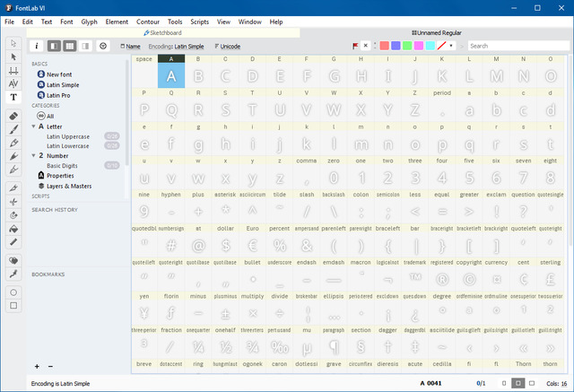Pick the green color flag swatch

pyautogui.click(x=407, y=46)
